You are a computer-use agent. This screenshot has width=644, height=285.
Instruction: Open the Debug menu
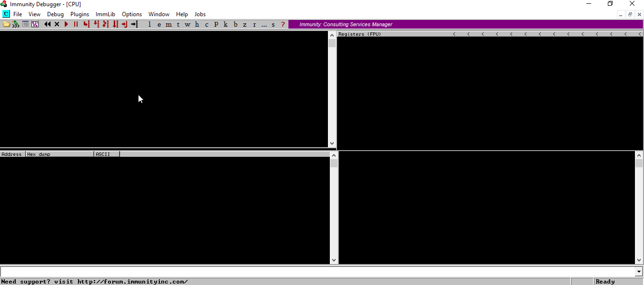click(x=55, y=14)
